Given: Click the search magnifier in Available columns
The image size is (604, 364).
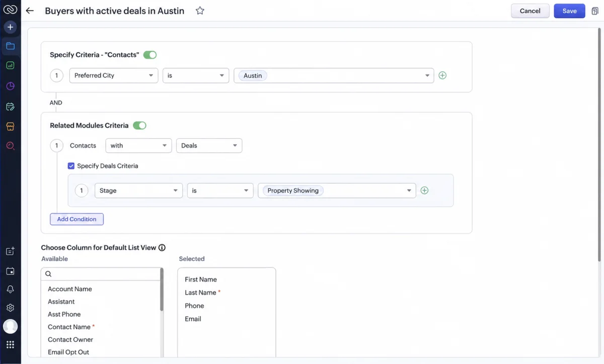Looking at the screenshot, I should tap(48, 274).
